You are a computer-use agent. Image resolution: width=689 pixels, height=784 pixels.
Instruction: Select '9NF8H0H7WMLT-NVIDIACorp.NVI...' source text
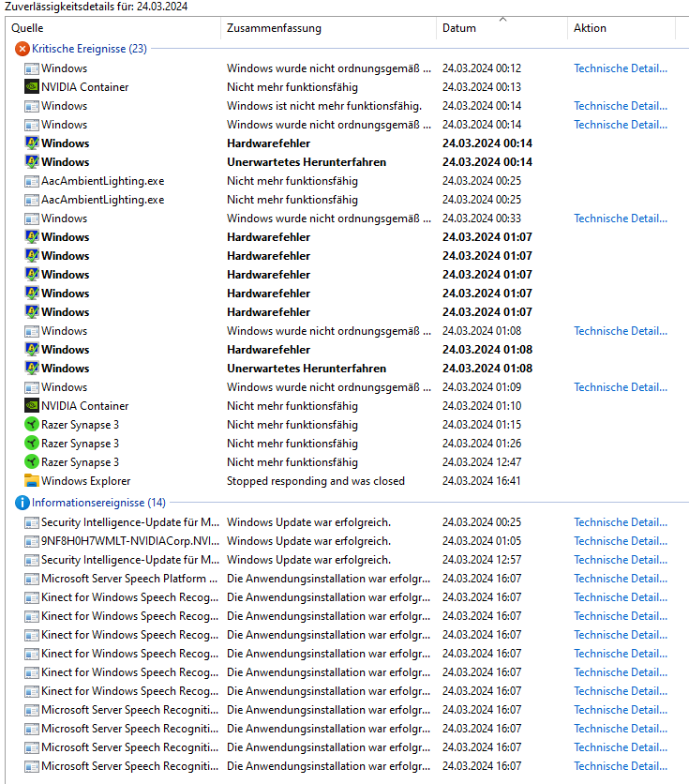(130, 541)
